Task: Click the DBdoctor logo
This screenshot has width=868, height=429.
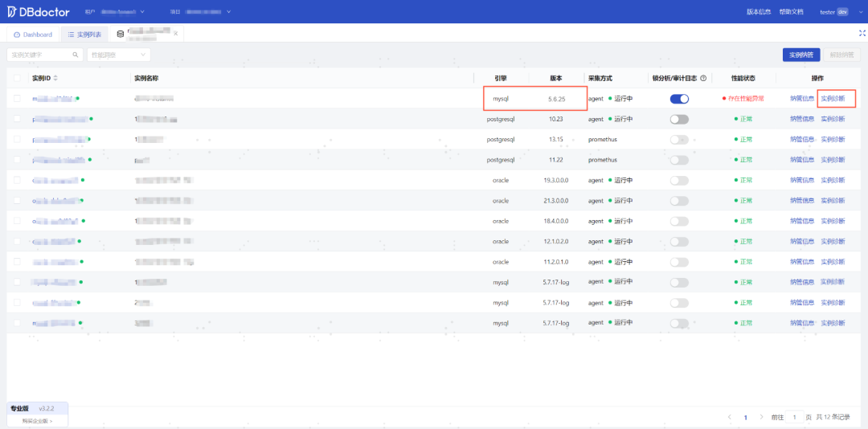Action: pyautogui.click(x=38, y=11)
